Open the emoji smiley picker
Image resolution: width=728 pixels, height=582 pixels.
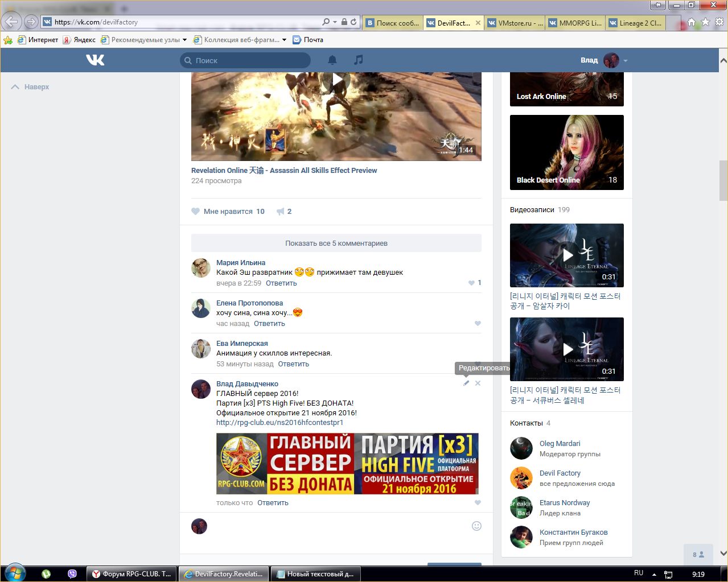[x=477, y=526]
